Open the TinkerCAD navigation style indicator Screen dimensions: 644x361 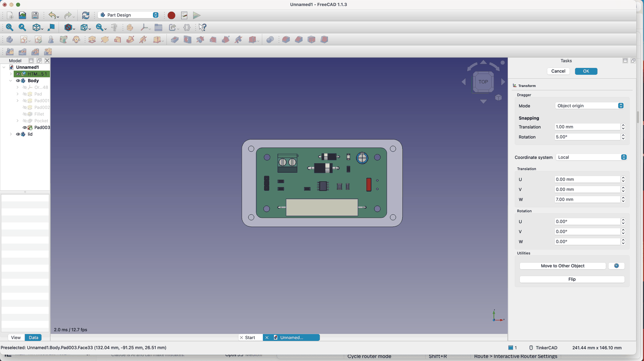543,348
